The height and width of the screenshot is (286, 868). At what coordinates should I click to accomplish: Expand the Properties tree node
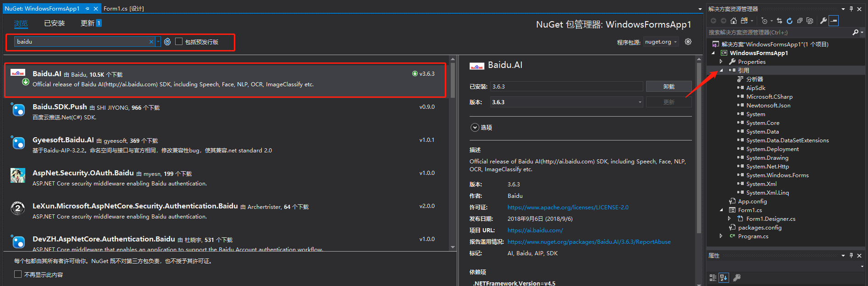721,62
